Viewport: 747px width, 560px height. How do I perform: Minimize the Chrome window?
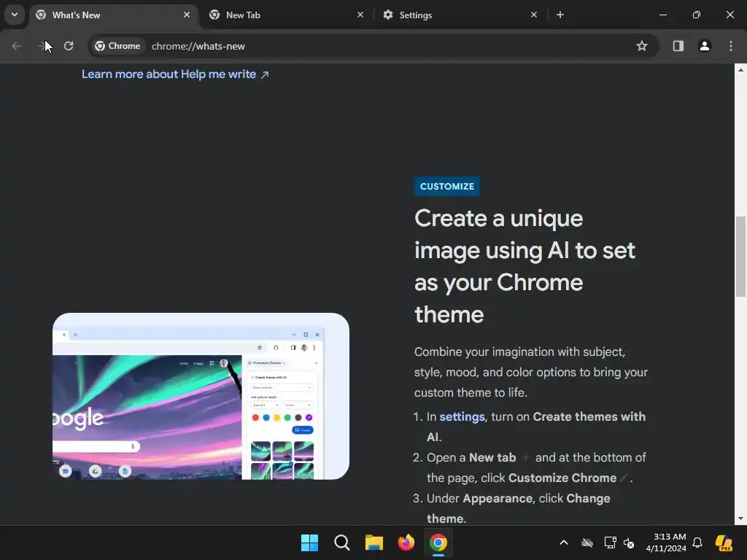point(662,15)
